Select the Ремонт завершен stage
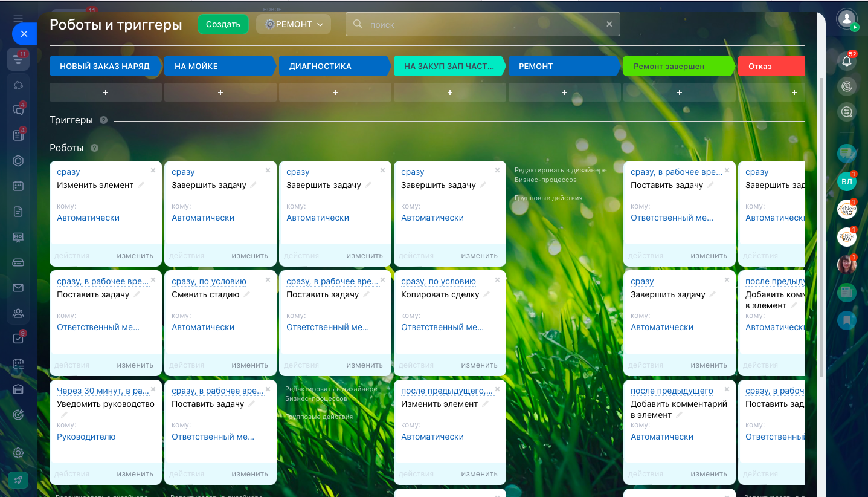Image resolution: width=868 pixels, height=497 pixels. pyautogui.click(x=680, y=66)
